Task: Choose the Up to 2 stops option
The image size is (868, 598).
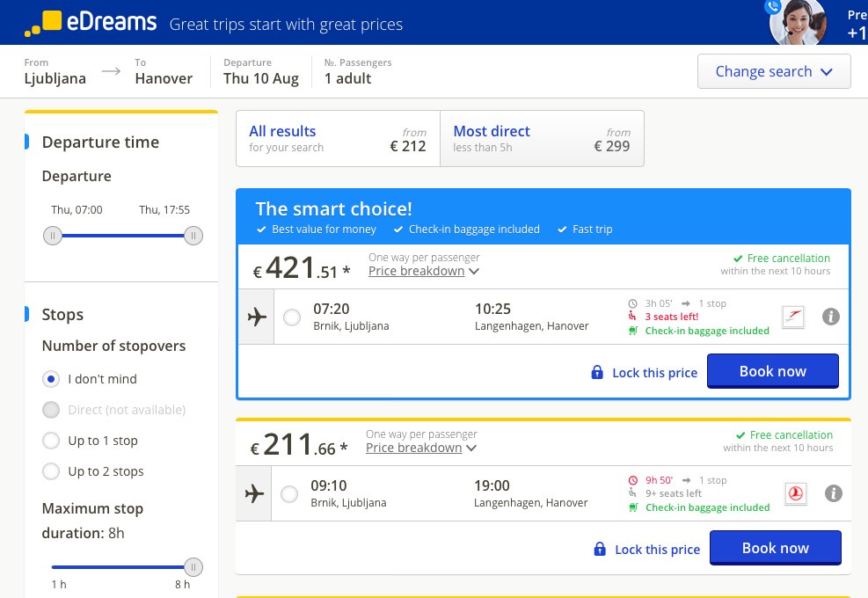Action: (51, 471)
